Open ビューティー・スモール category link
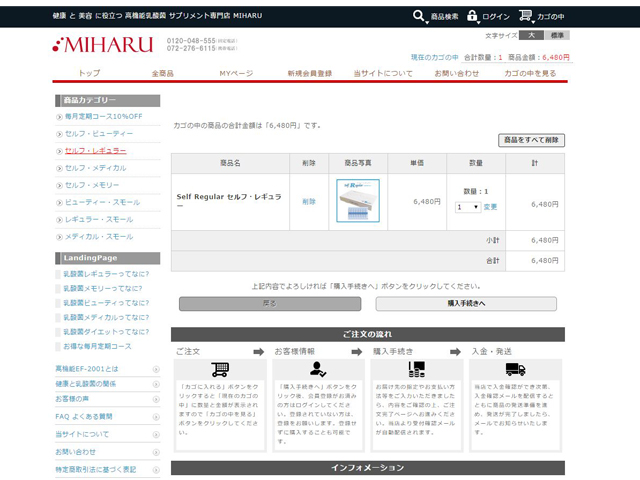Screen dimensions: 640x480 point(102,202)
